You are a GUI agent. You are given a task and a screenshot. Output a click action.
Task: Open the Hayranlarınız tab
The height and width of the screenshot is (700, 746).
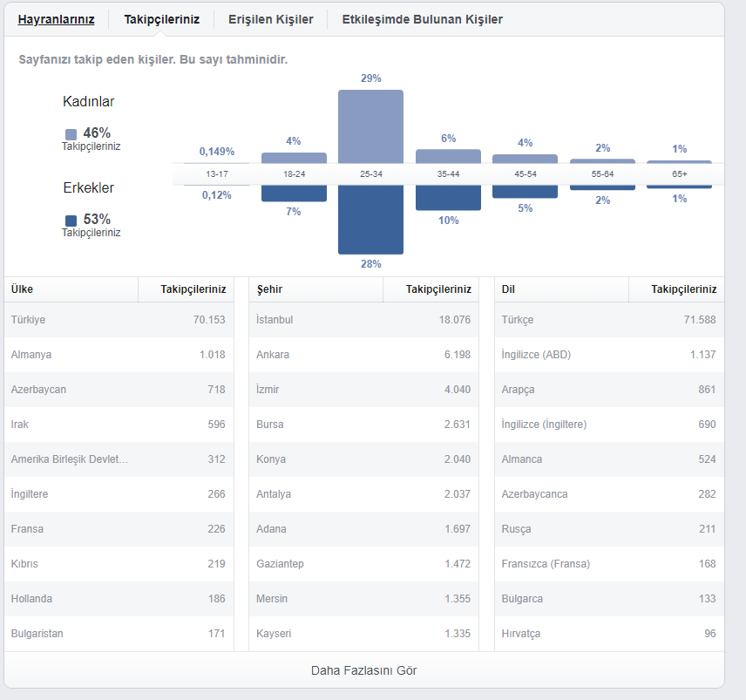(x=56, y=19)
